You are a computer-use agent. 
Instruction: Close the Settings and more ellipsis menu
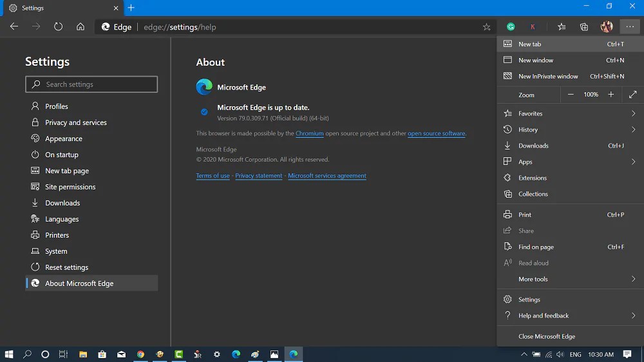click(630, 26)
